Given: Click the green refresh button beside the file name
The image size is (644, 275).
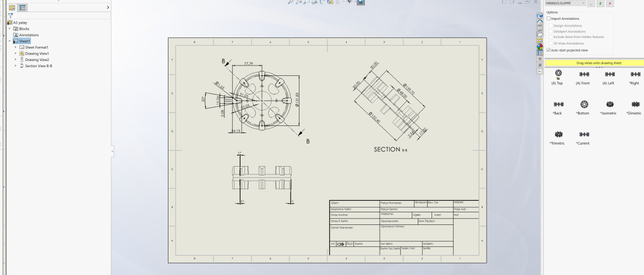Looking at the screenshot, I should click(x=600, y=3).
